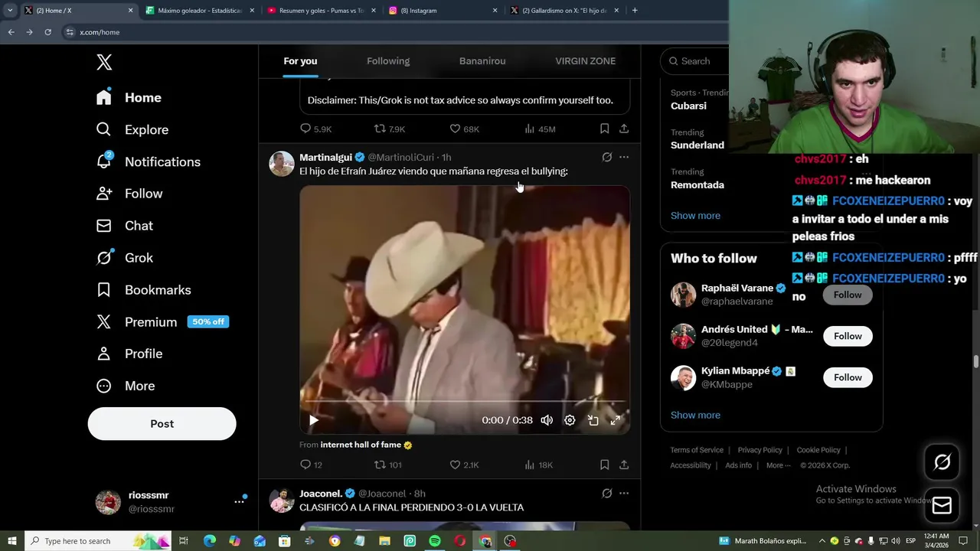Reply to Martinalgui's tweet with 12 replies
This screenshot has width=980, height=551.
click(311, 465)
